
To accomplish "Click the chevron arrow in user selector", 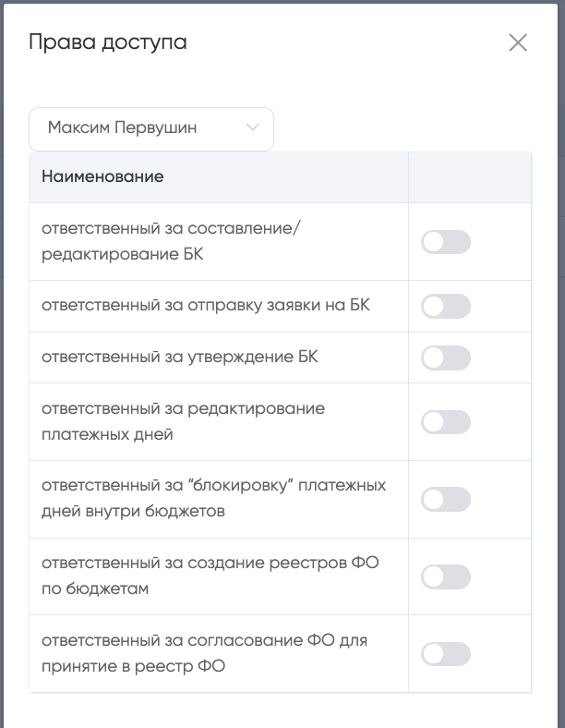I will click(x=252, y=128).
